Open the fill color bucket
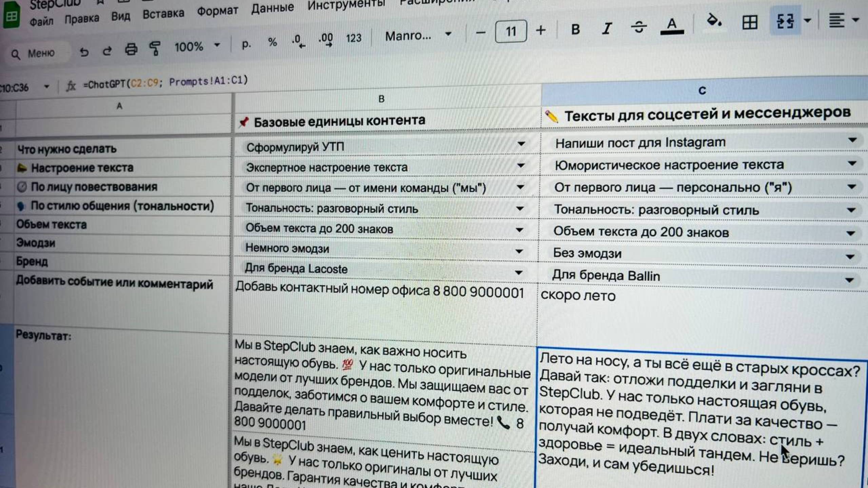Screen dimensions: 868x488 coord(713,21)
